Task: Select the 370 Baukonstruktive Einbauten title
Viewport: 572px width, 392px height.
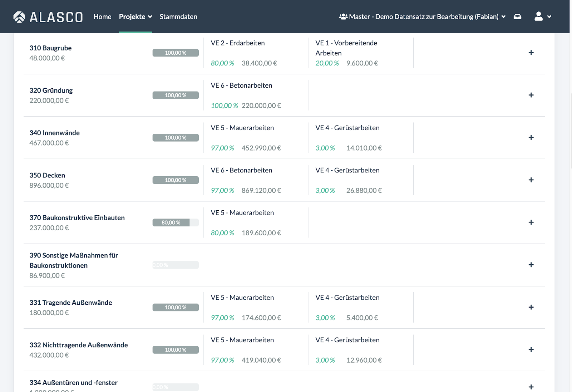Action: [77, 218]
